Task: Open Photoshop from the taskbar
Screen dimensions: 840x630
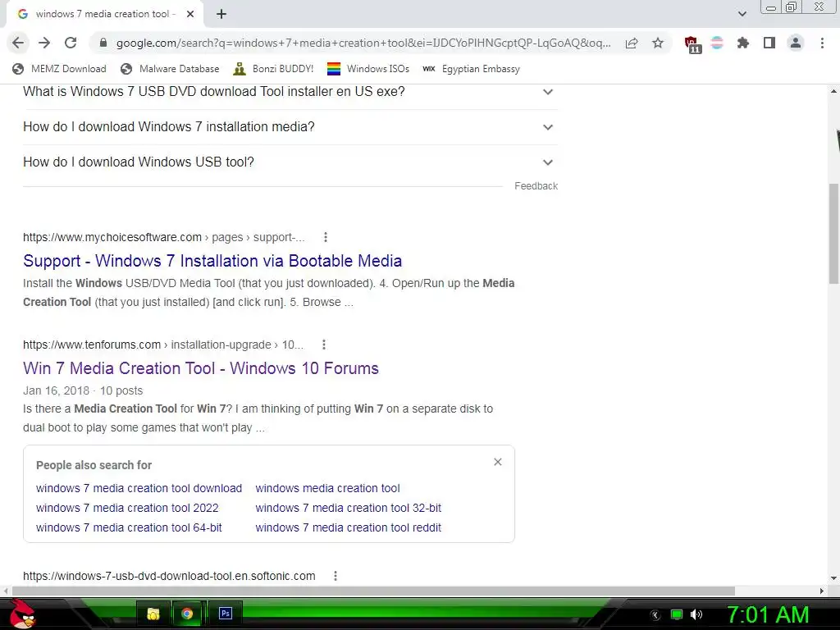Action: point(226,614)
